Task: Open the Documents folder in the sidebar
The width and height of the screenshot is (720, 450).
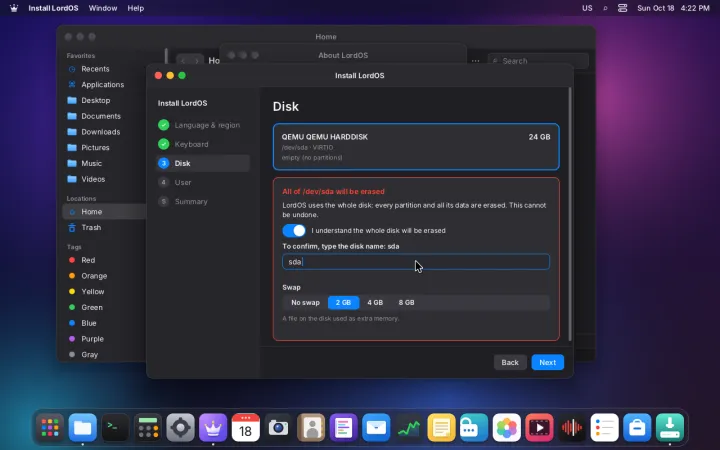Action: pyautogui.click(x=104, y=116)
